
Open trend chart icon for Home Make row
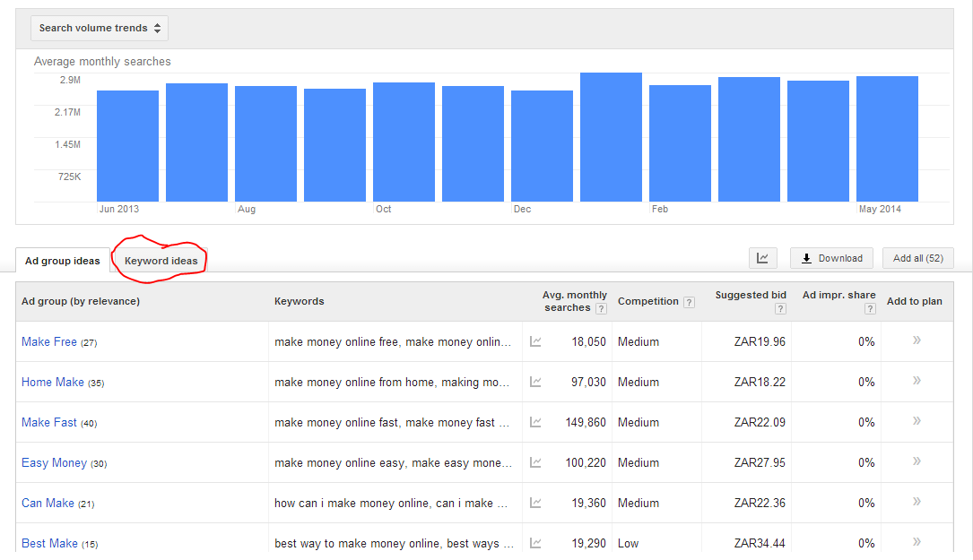[x=535, y=382]
